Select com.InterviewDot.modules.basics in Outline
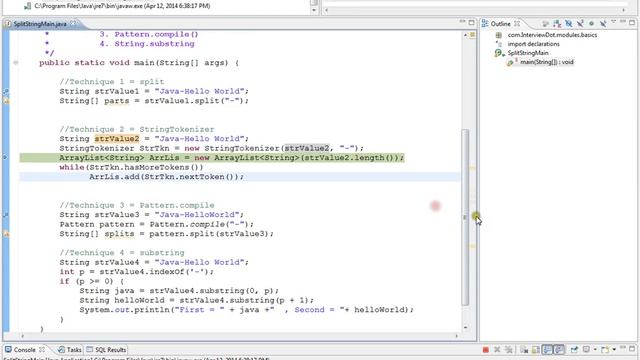 coord(552,35)
